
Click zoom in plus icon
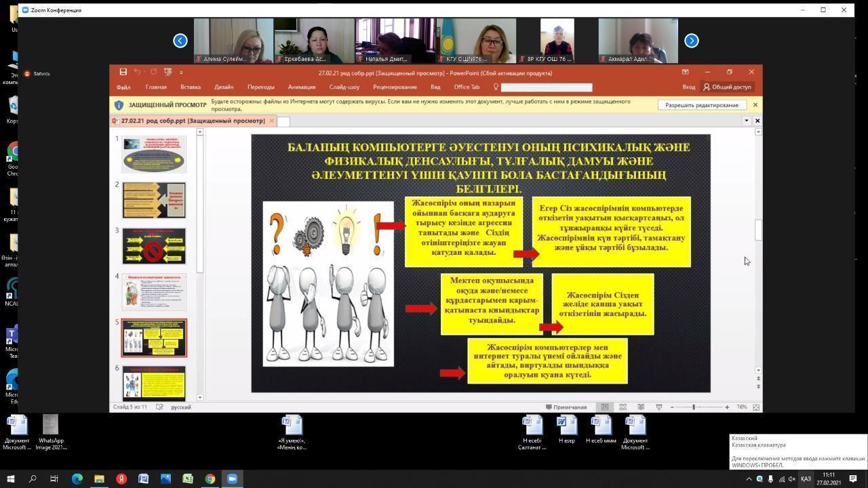727,407
